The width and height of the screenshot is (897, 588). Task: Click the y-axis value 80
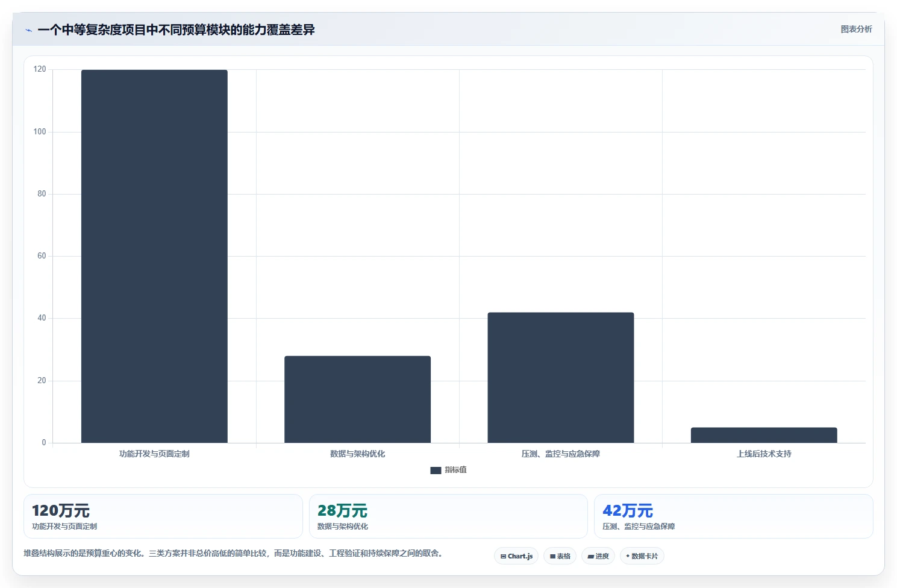(42, 193)
